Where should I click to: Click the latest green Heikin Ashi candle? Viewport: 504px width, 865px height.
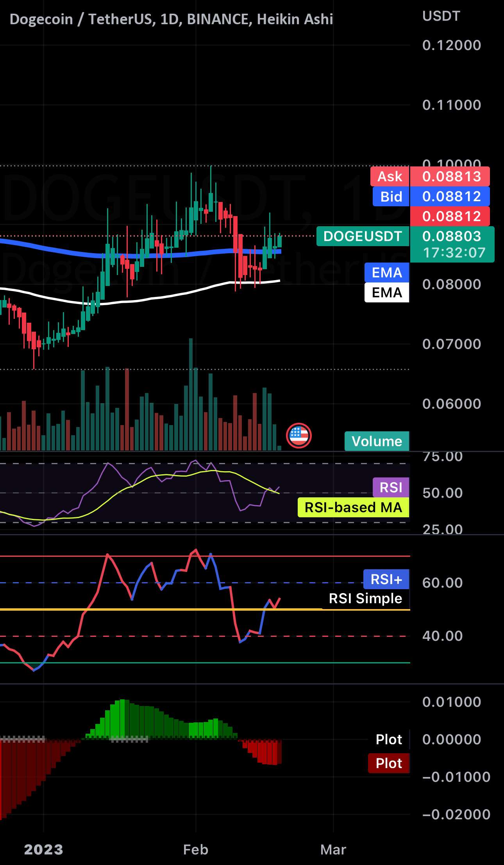[279, 241]
